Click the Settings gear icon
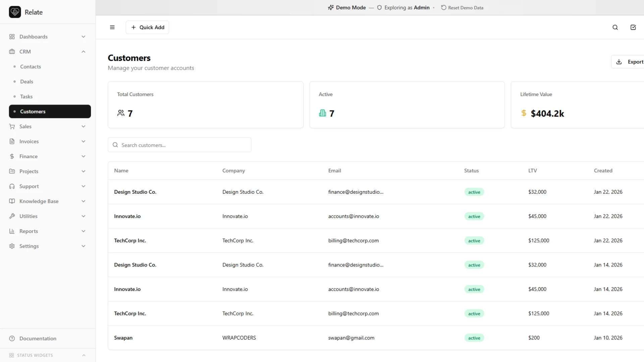644x362 pixels. click(x=12, y=246)
